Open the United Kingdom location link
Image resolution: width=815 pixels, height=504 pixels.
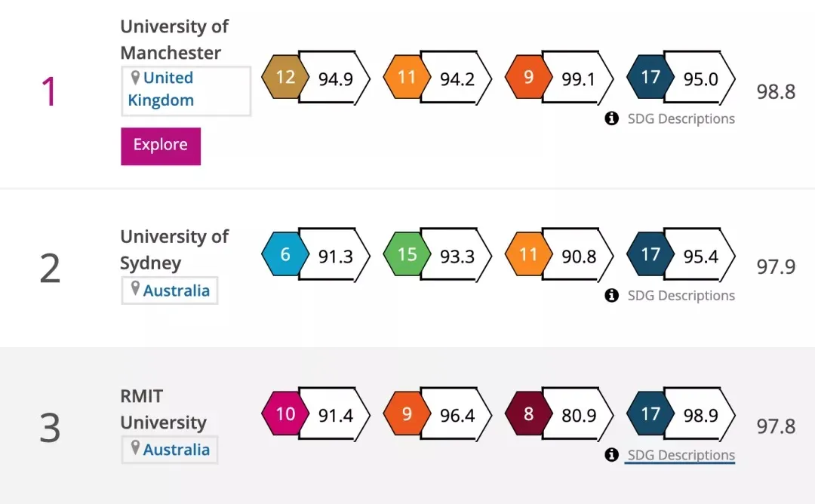tap(161, 89)
